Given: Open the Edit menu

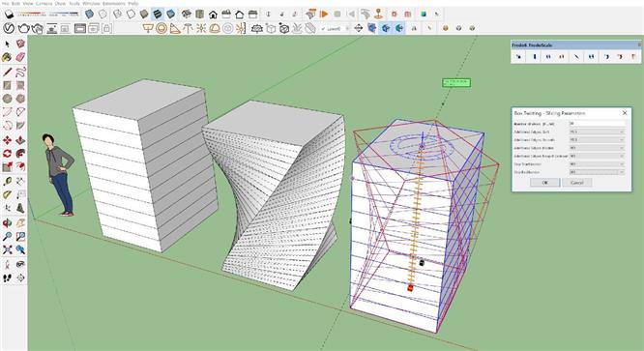Looking at the screenshot, I should point(16,3).
